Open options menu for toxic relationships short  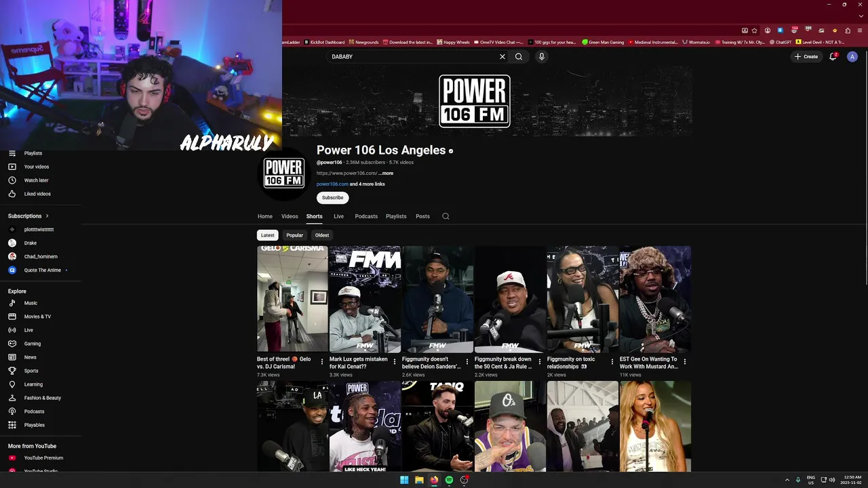coord(612,362)
